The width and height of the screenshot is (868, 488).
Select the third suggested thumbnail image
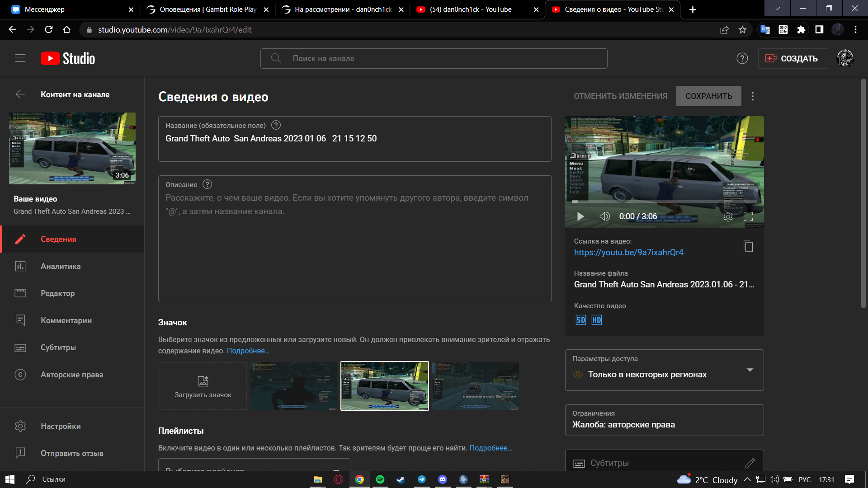coord(475,386)
